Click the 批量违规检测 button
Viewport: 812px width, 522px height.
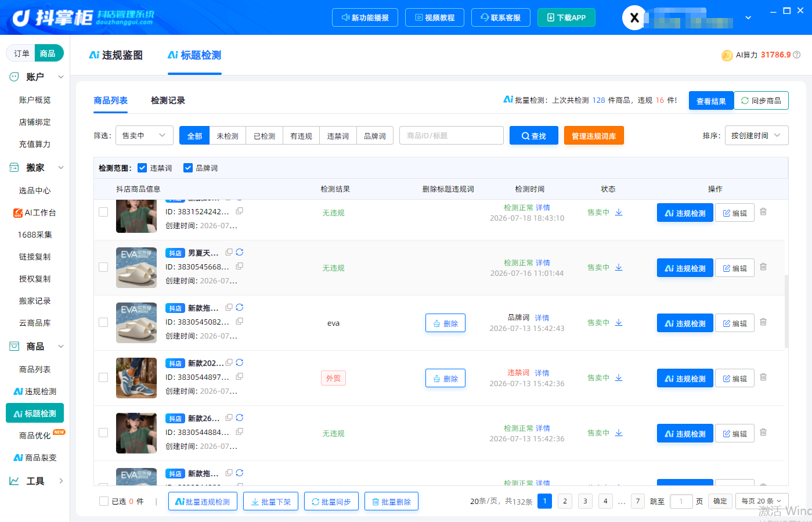point(203,502)
